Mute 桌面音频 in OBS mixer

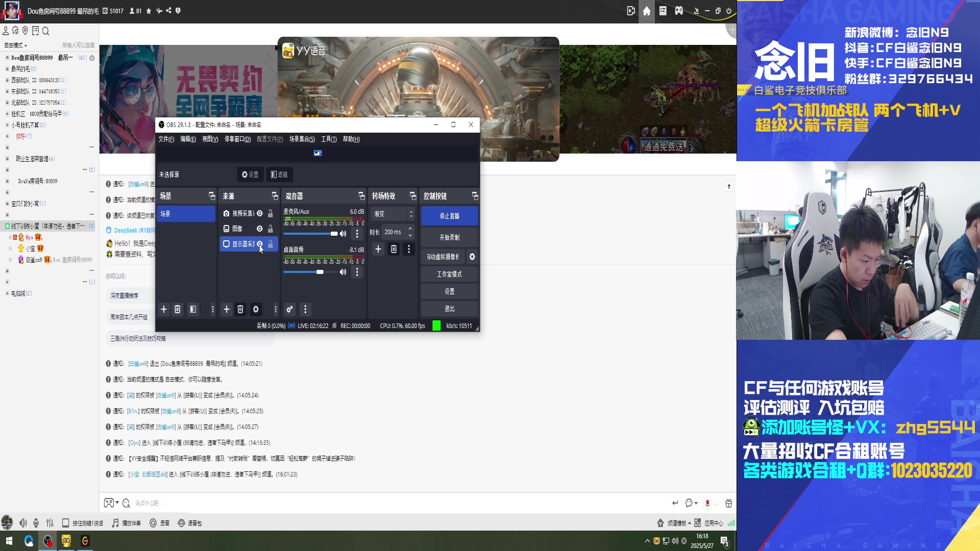pos(343,272)
